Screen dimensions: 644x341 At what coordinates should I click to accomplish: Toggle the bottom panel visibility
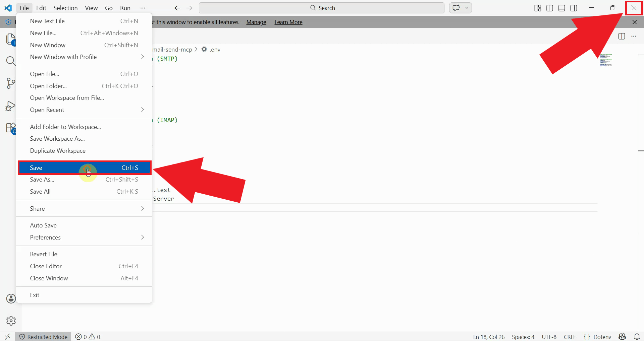coord(561,8)
